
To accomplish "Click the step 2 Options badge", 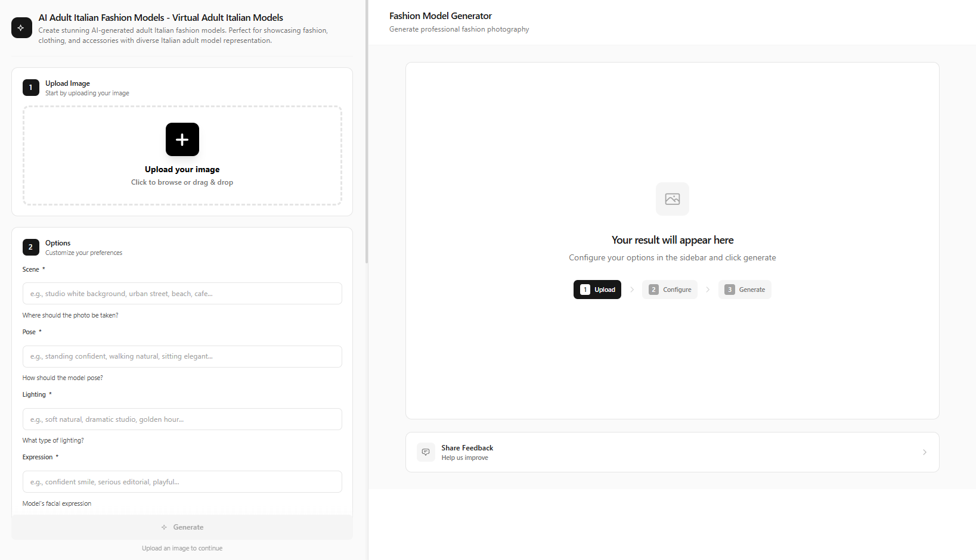I will 31,247.
